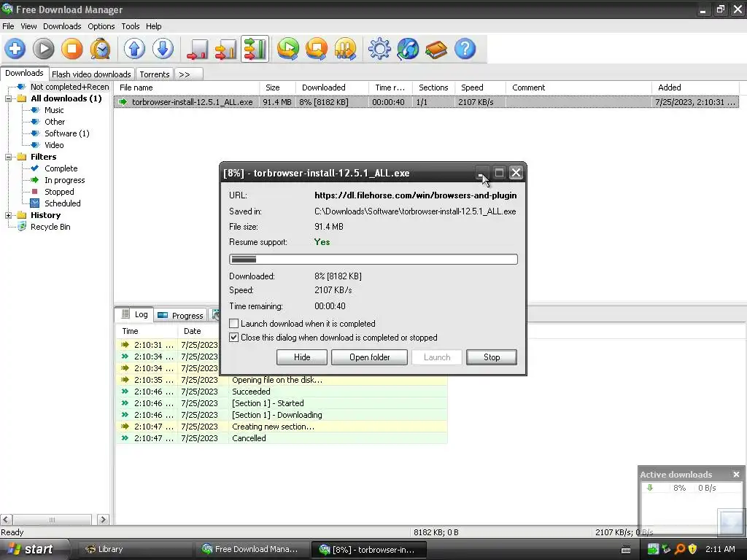Select the Log tab
Image resolution: width=747 pixels, height=560 pixels.
point(134,314)
